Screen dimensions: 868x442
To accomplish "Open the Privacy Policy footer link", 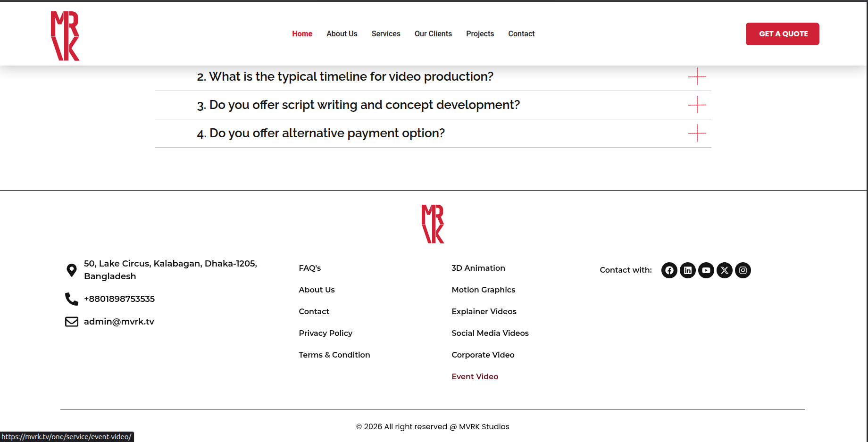I will tap(325, 333).
